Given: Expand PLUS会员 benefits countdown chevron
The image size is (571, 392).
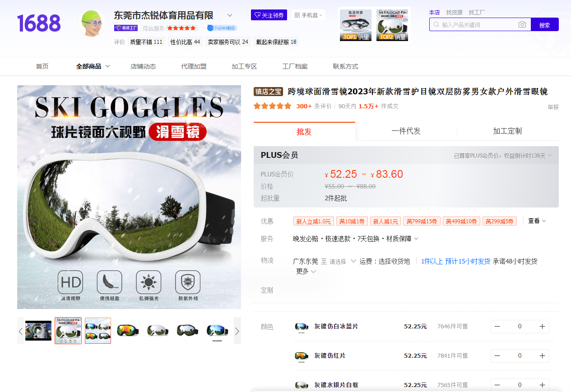Looking at the screenshot, I should [550, 156].
